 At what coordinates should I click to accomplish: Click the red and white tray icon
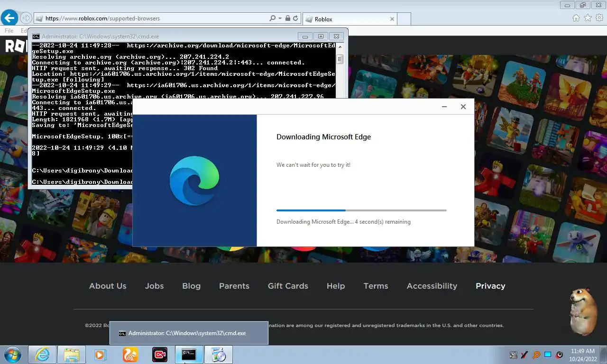pyautogui.click(x=560, y=355)
